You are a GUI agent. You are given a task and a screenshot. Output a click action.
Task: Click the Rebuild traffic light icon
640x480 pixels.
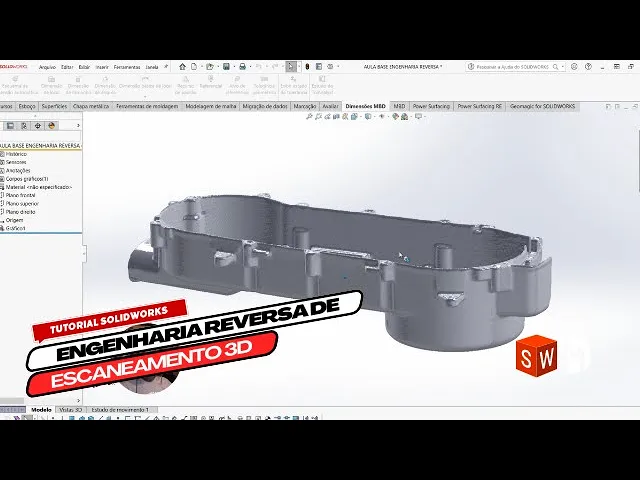point(307,67)
